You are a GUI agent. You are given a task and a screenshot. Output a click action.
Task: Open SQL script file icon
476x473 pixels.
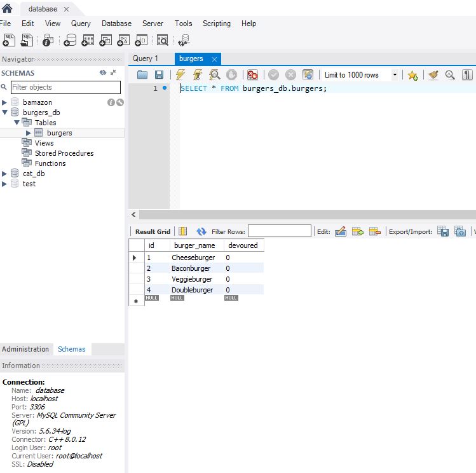coord(27,40)
